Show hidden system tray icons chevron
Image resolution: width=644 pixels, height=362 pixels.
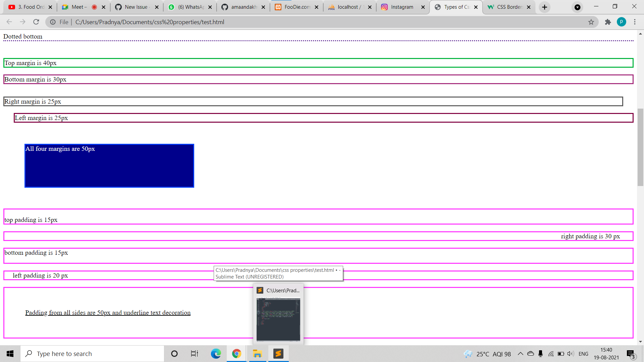point(520,354)
